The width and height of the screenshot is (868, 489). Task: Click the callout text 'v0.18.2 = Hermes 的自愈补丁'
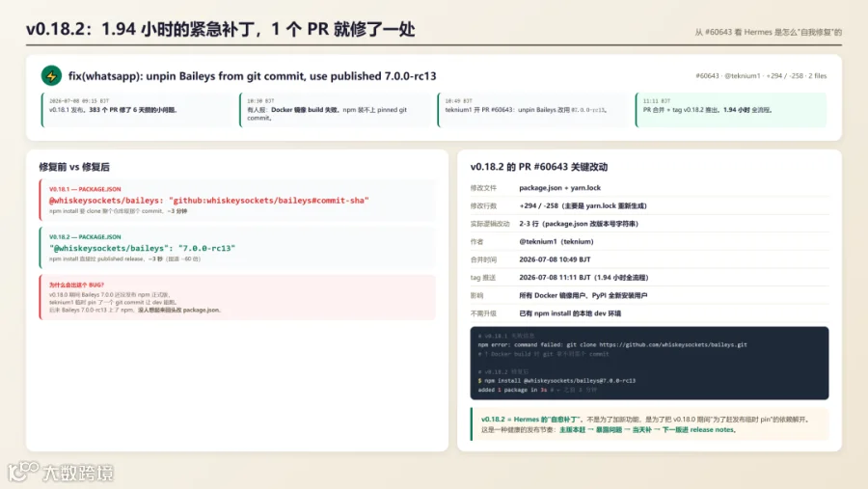531,420
